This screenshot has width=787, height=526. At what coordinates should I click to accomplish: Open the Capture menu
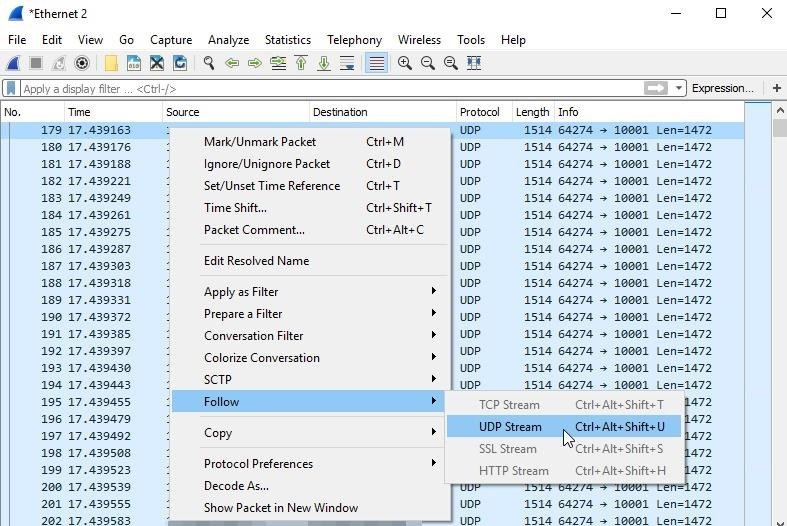pos(171,40)
